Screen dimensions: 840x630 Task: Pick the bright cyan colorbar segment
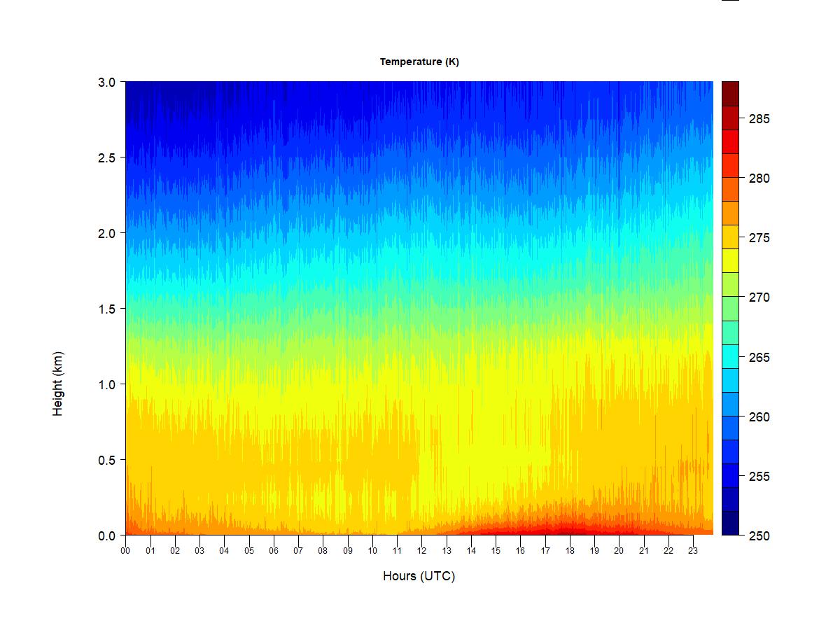[730, 357]
